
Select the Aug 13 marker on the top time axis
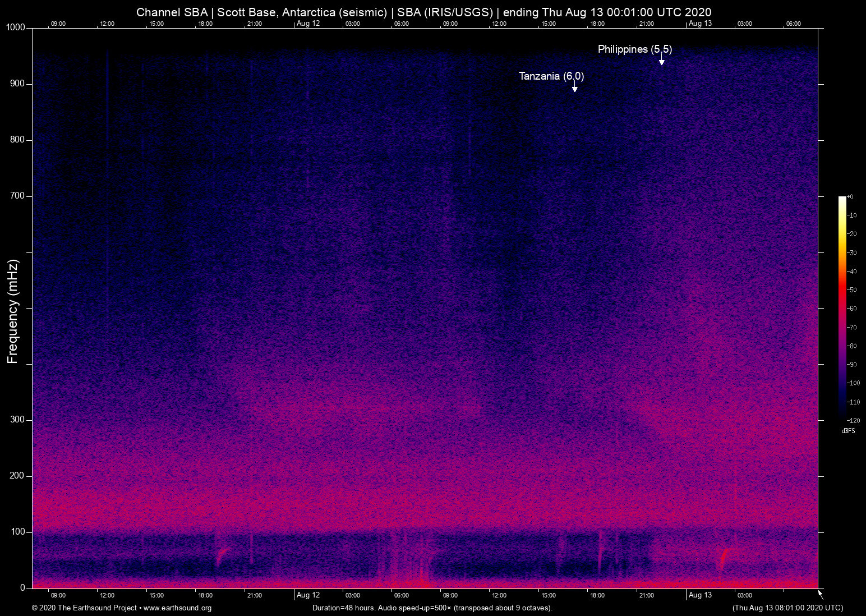click(x=700, y=24)
